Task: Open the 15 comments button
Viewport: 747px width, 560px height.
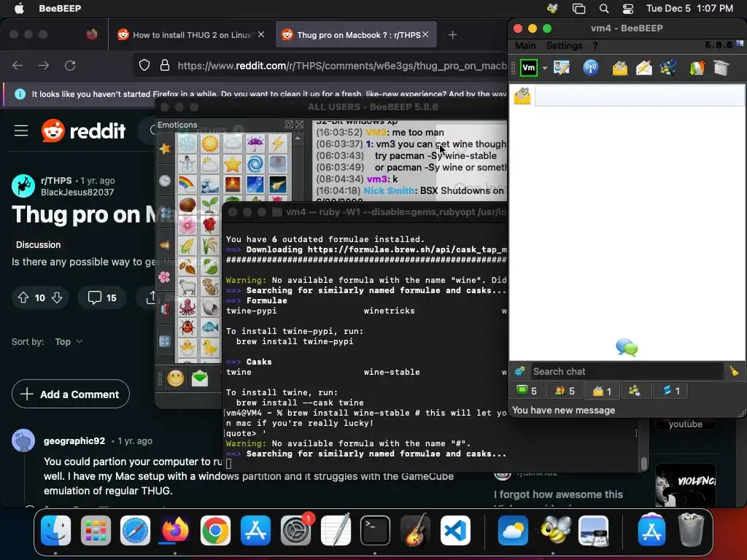Action: tap(102, 297)
